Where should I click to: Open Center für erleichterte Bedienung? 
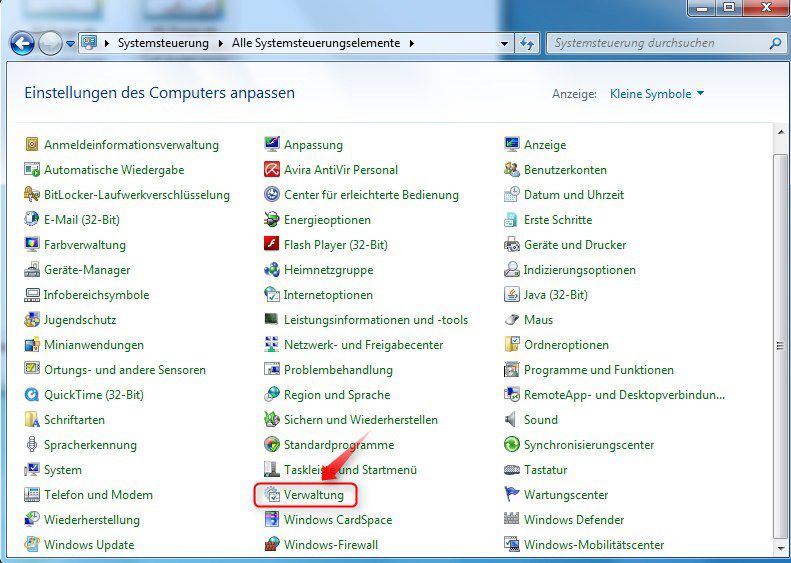[371, 195]
